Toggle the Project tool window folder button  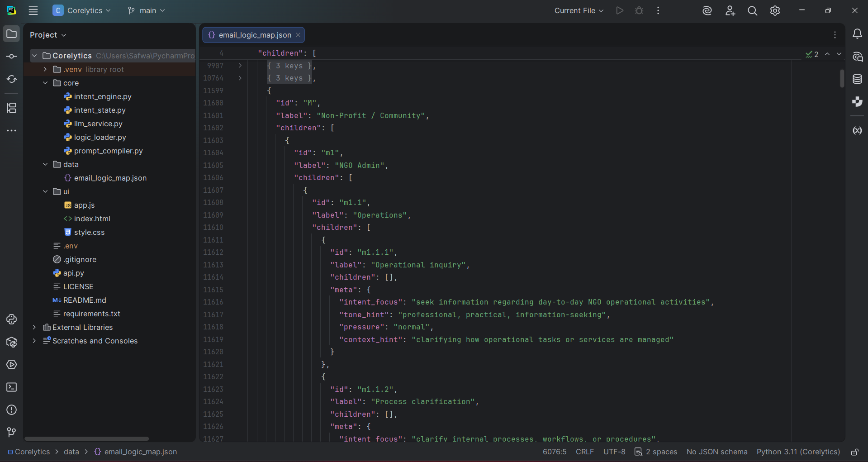12,34
